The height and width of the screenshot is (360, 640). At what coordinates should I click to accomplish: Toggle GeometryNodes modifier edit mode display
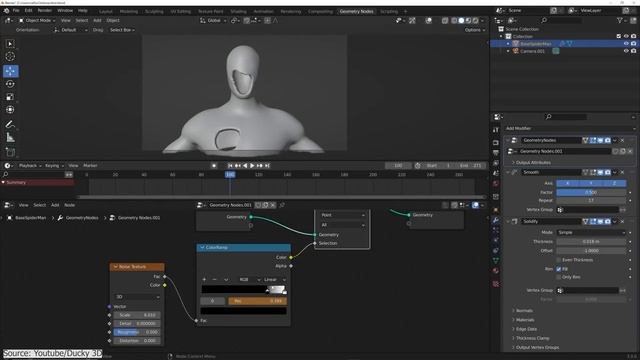pyautogui.click(x=593, y=140)
